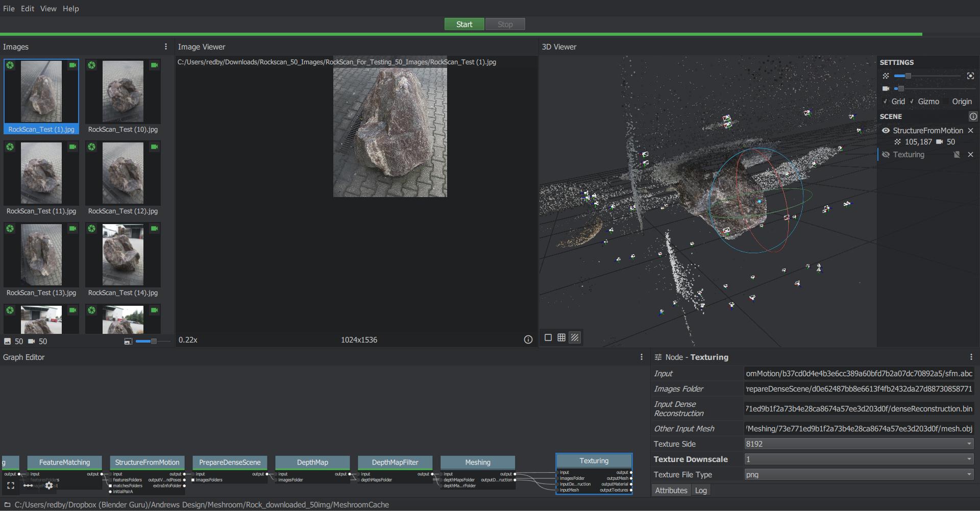
Task: Remove Texturing from the scene list
Action: click(x=971, y=155)
